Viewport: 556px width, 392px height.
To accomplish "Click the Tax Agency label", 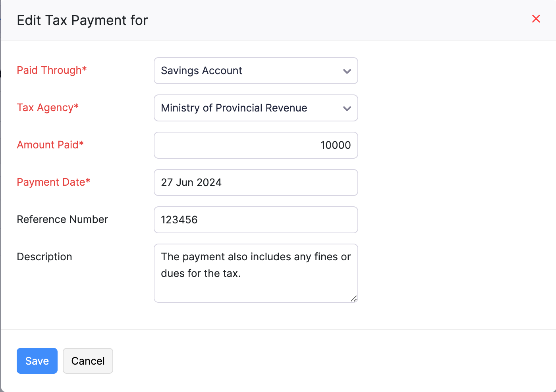I will point(47,108).
